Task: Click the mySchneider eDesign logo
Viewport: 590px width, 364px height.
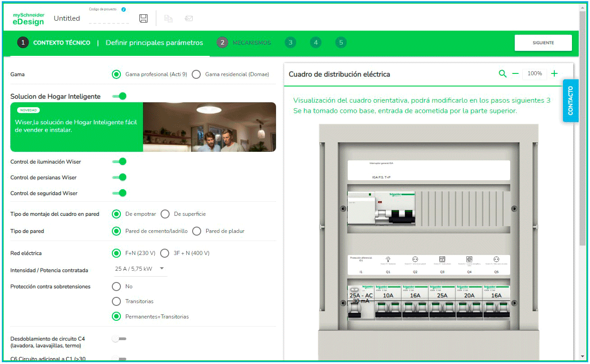Action: point(28,18)
